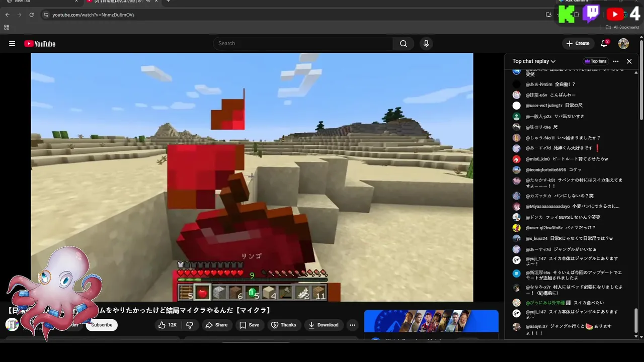Click the avatar of @一般人-p2z

click(516, 116)
